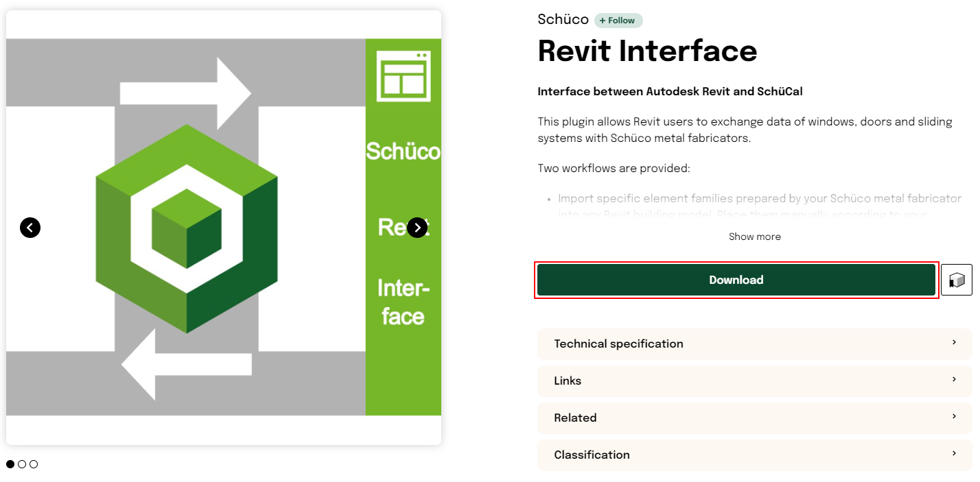This screenshot has width=980, height=482.
Task: Expand the Technical specification section
Action: 618,344
